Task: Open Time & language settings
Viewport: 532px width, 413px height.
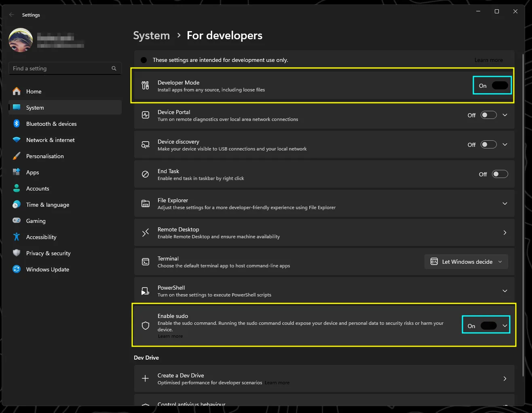Action: point(65,205)
